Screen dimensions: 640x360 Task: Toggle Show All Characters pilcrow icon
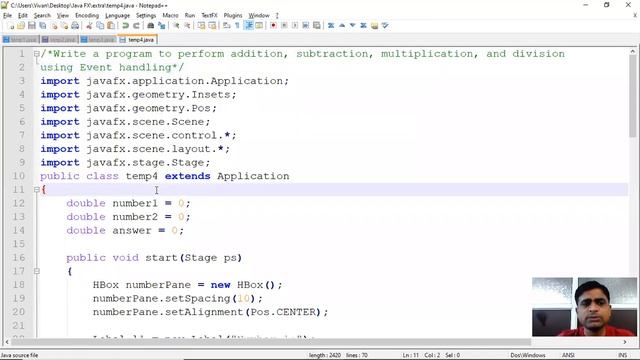237,26
